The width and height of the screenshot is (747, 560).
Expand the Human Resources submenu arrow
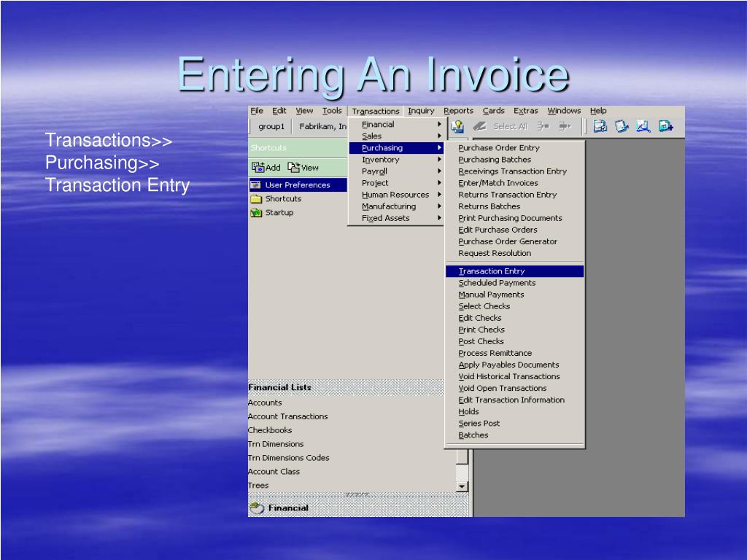pos(439,194)
